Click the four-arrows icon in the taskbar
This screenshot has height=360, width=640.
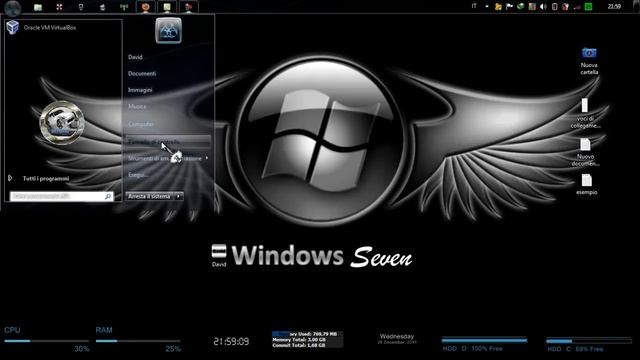(x=59, y=7)
